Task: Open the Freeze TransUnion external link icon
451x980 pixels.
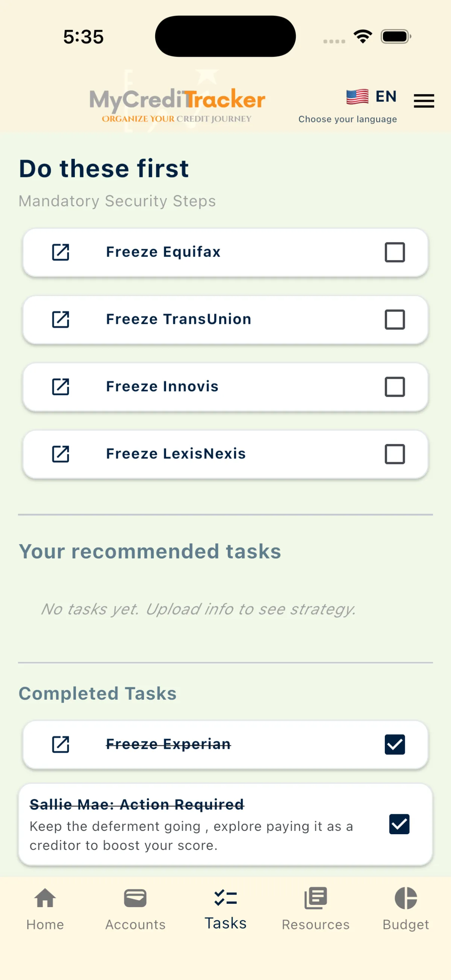Action: click(61, 319)
